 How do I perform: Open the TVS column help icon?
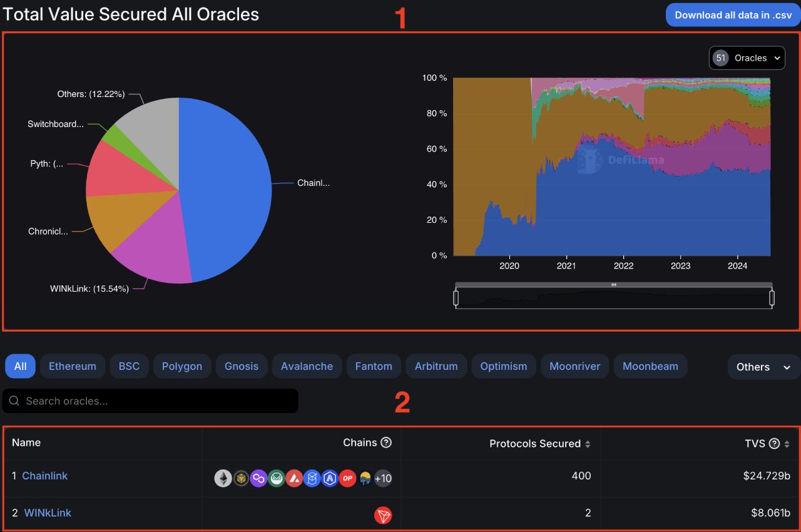coord(774,444)
